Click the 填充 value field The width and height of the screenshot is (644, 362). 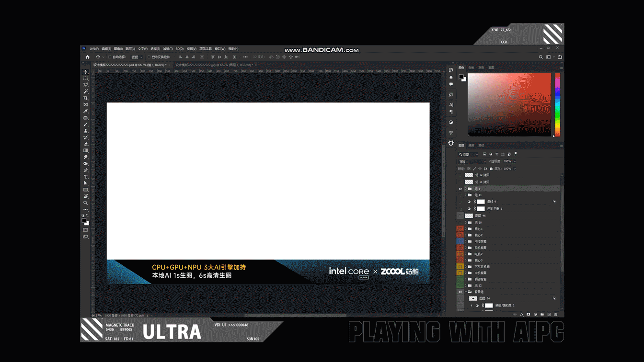coord(507,169)
